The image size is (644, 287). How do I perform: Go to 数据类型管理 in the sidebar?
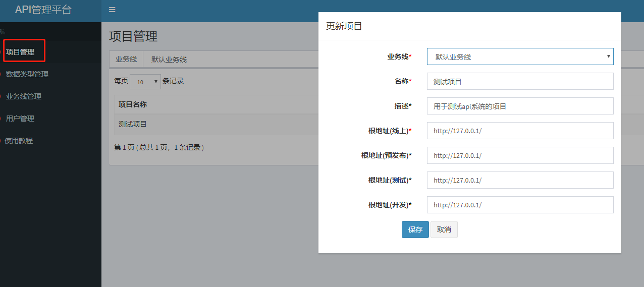[x=27, y=74]
